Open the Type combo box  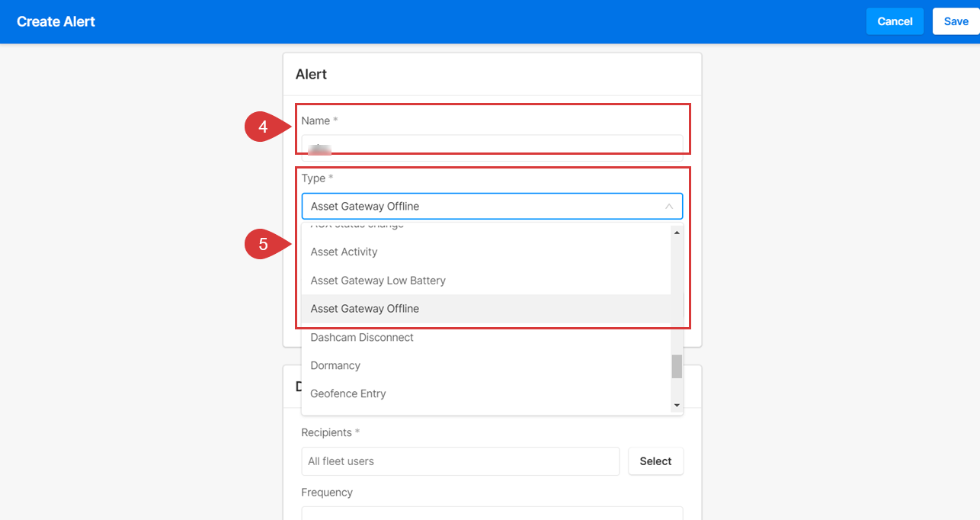pos(492,207)
